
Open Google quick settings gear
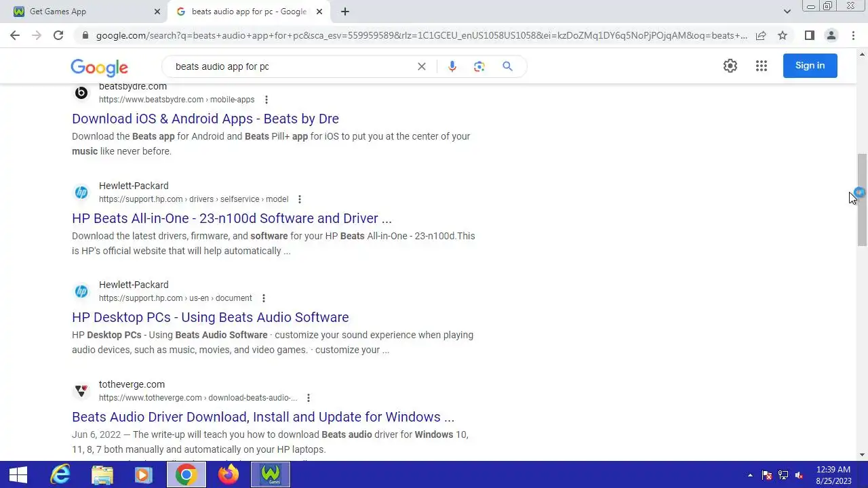pos(730,66)
